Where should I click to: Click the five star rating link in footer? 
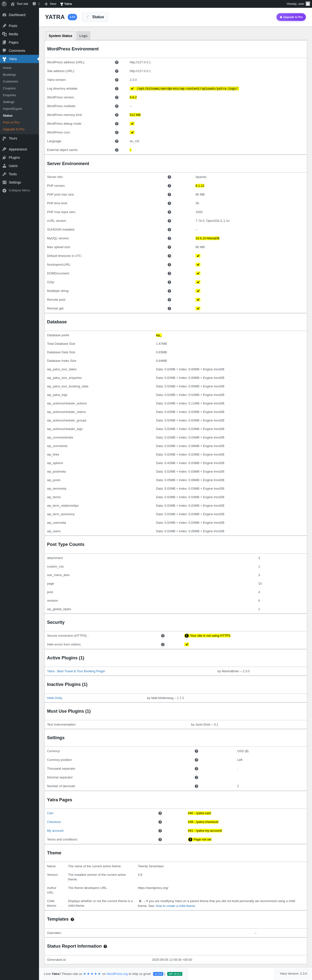92,974
